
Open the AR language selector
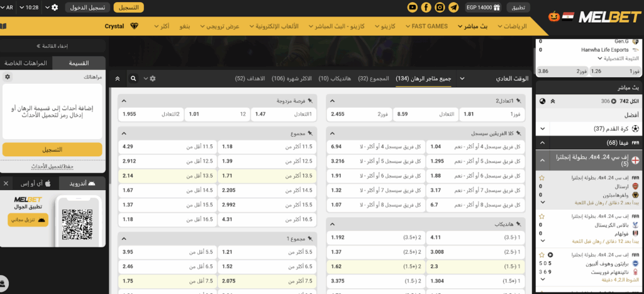7,8
